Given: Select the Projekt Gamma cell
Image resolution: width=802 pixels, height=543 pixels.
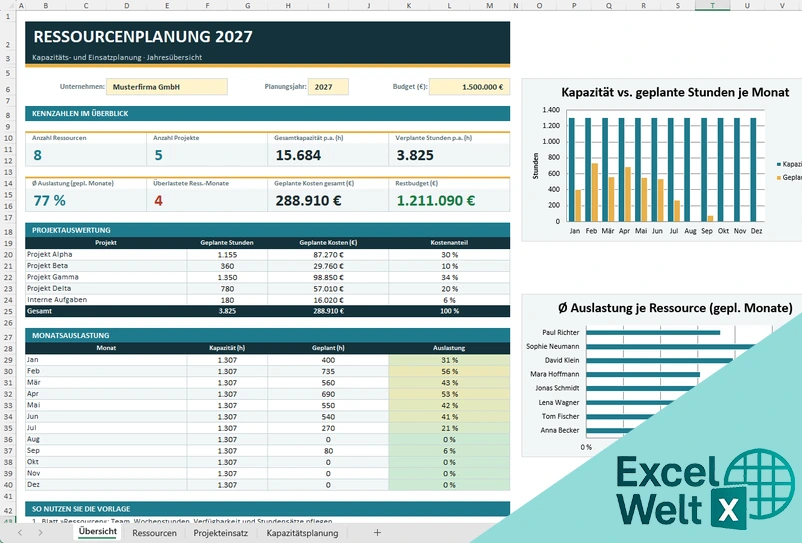Looking at the screenshot, I should click(x=106, y=277).
